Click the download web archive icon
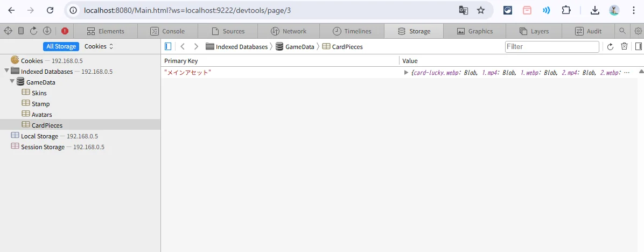 click(47, 31)
